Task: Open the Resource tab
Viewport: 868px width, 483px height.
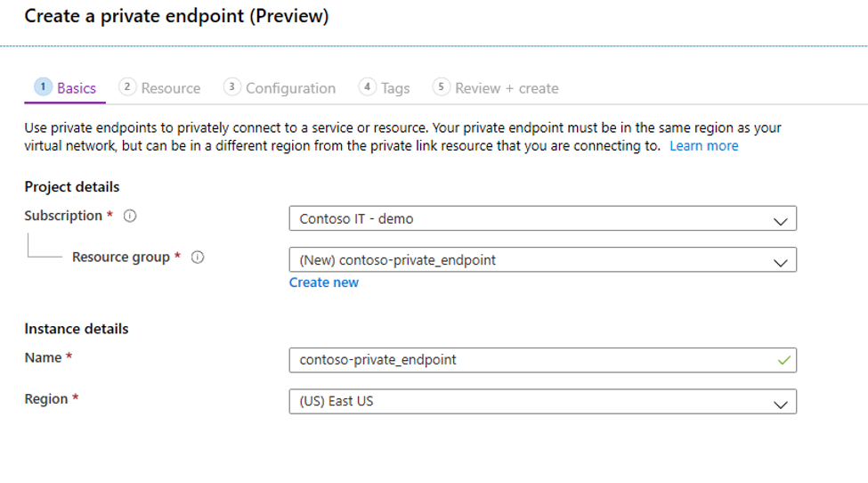Action: point(171,88)
